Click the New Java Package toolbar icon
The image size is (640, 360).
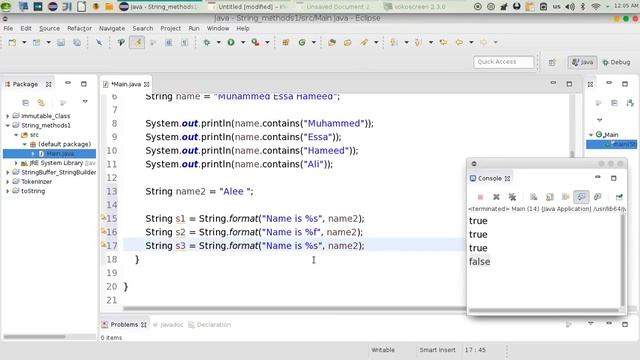pyautogui.click(x=286, y=42)
